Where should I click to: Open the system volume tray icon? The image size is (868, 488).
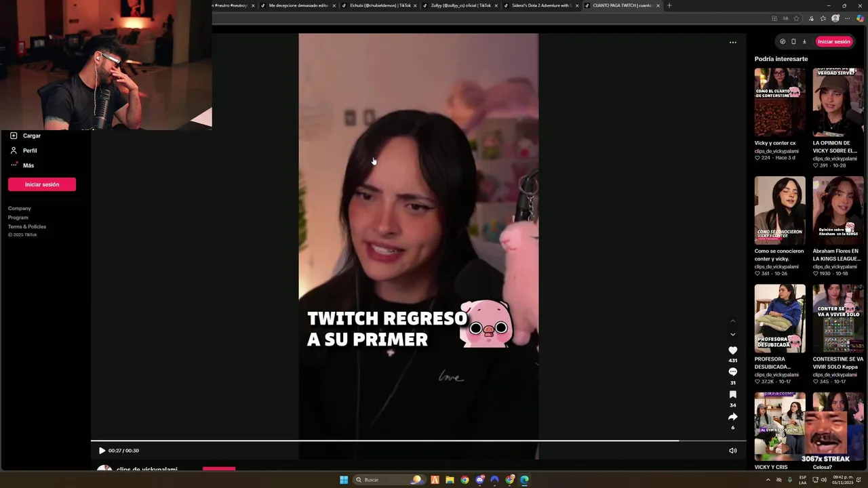(824, 480)
